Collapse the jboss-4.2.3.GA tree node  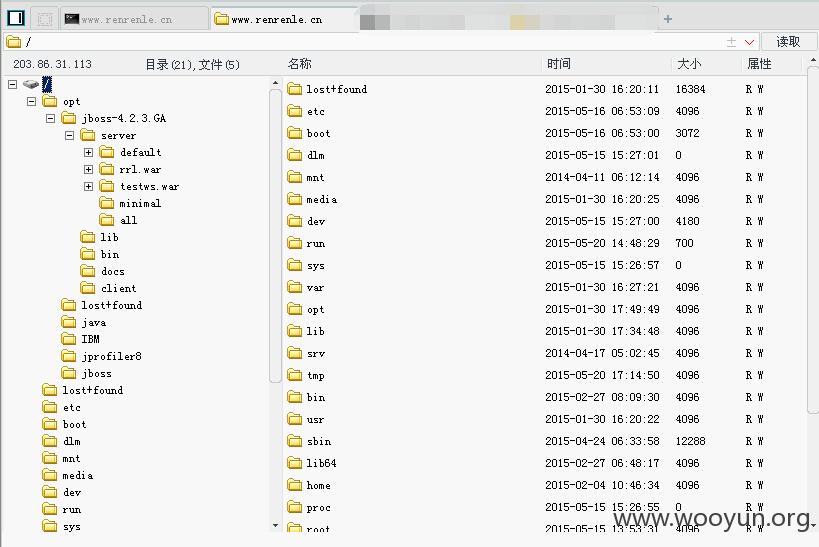click(x=50, y=119)
